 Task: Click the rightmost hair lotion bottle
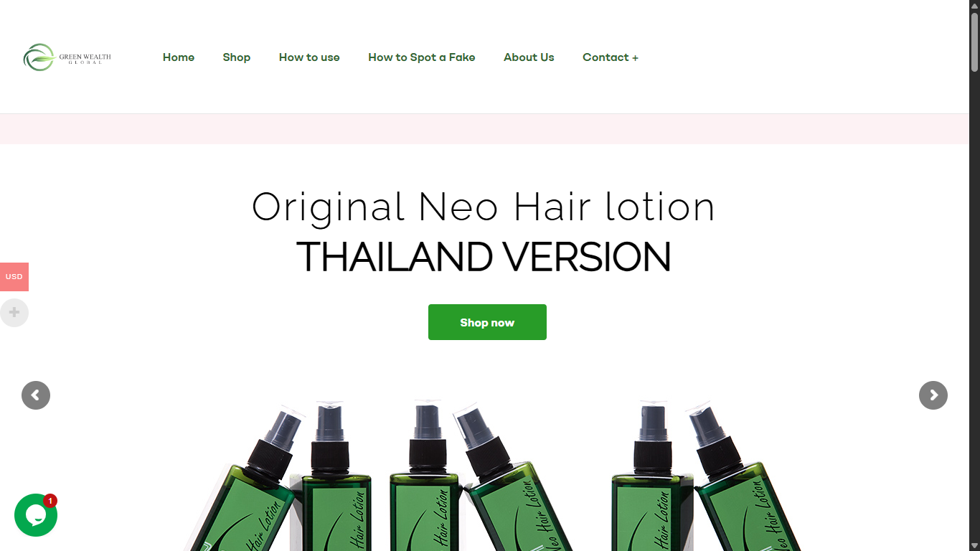746,479
